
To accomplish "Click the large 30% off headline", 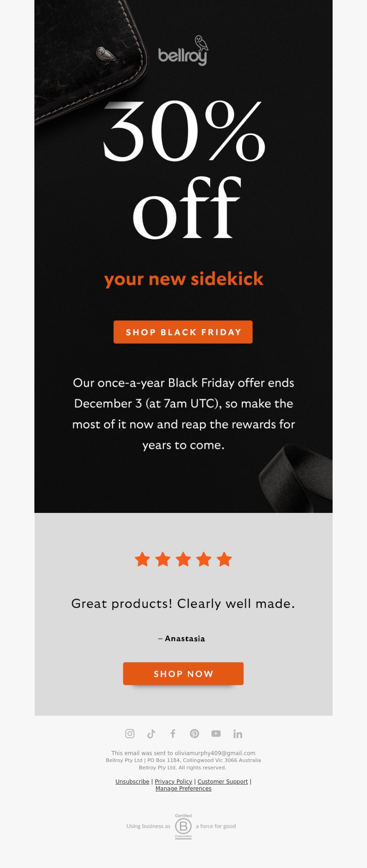I will pos(183,170).
